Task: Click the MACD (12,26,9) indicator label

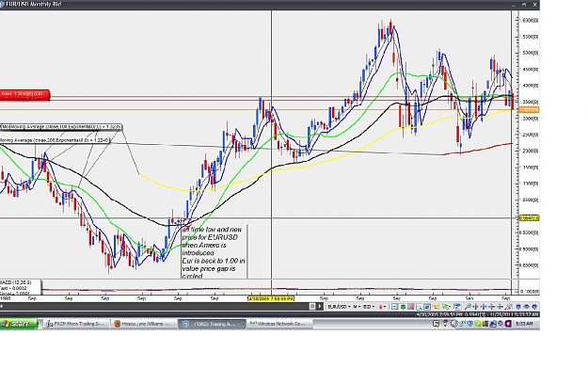Action: (16, 282)
